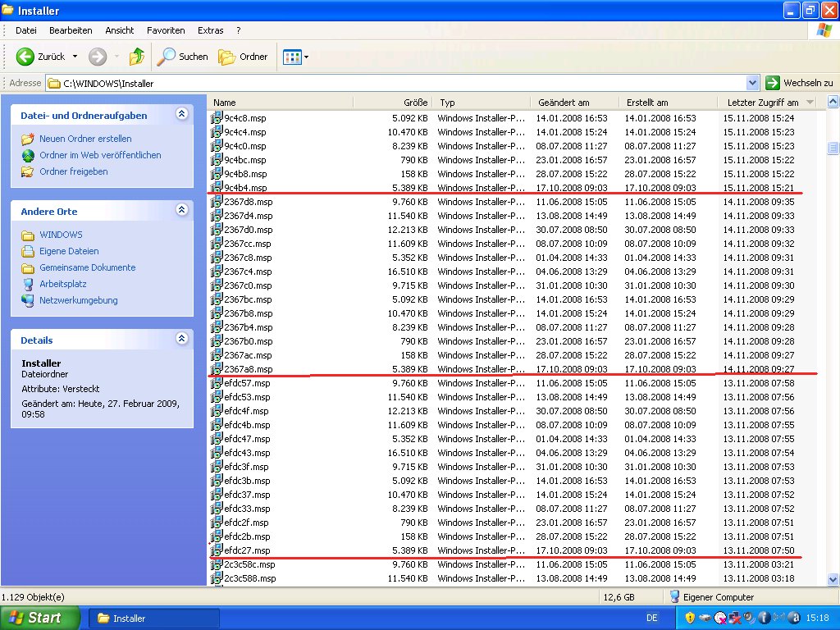Screen dimensions: 840x630
Task: Click the vertical scrollbar up arrow
Action: point(833,101)
